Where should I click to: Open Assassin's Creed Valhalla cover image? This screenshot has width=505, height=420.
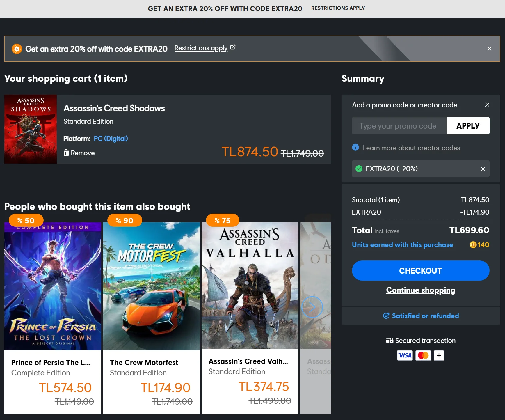[250, 286]
